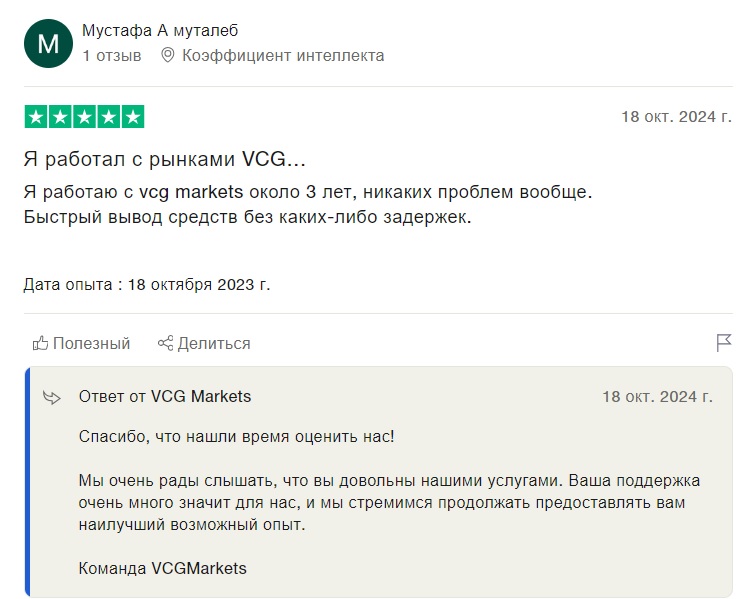The width and height of the screenshot is (755, 599).
Task: Click Ответ от VCG Markets heading
Action: 165,396
